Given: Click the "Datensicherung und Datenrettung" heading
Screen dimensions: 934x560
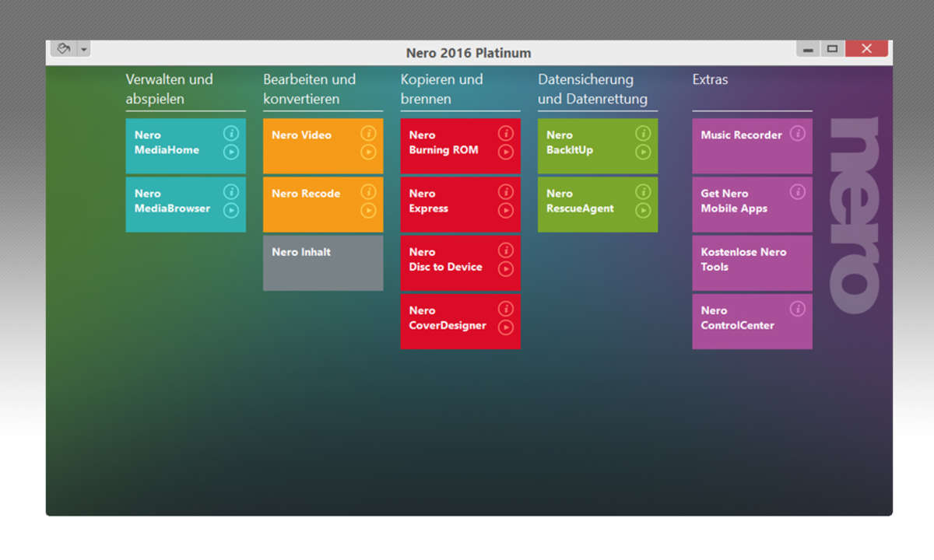Looking at the screenshot, I should (593, 89).
